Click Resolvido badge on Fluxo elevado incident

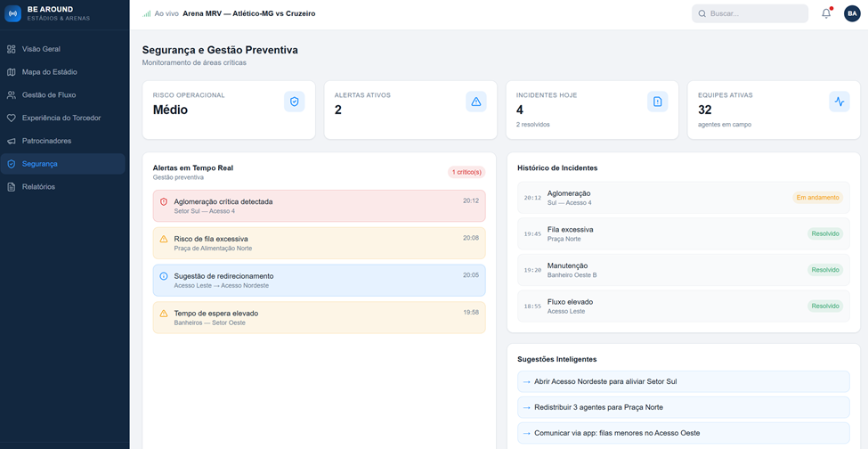coord(825,306)
